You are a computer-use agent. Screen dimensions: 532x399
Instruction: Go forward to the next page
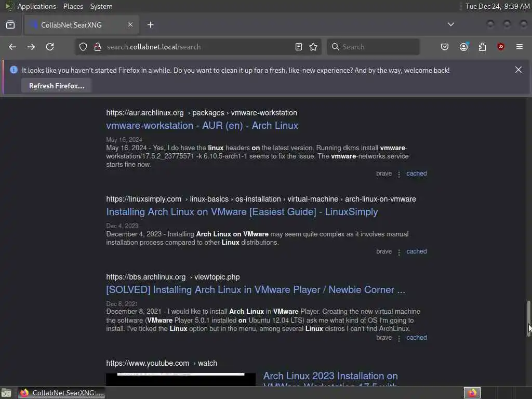coord(31,47)
